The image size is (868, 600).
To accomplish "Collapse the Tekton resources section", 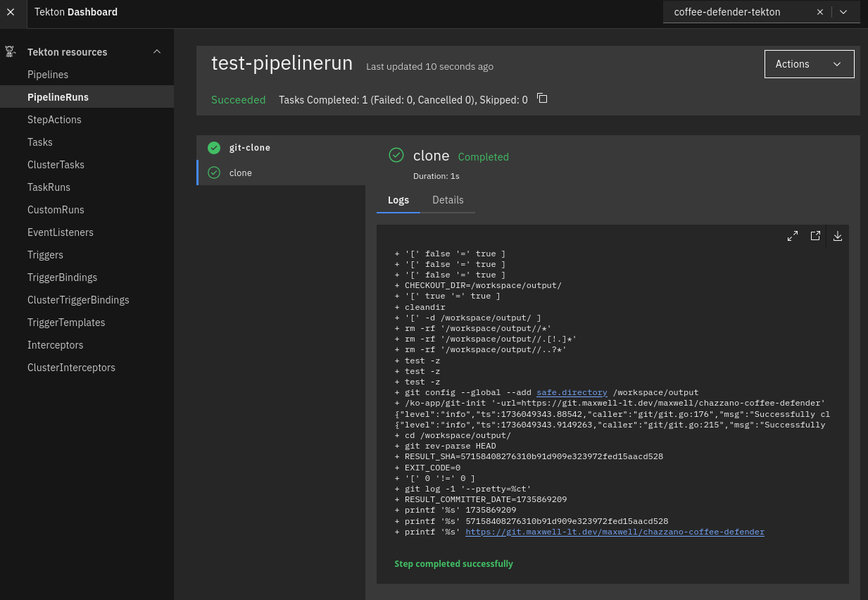I will coord(157,51).
